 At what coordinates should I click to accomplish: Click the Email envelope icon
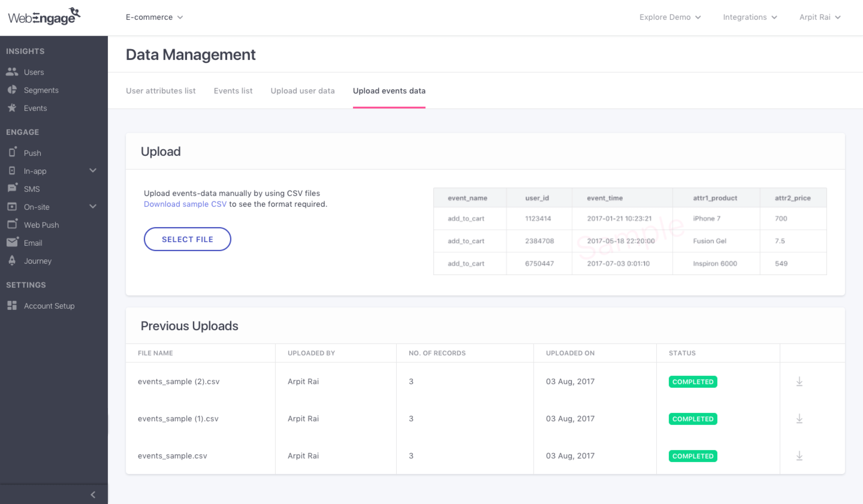12,242
